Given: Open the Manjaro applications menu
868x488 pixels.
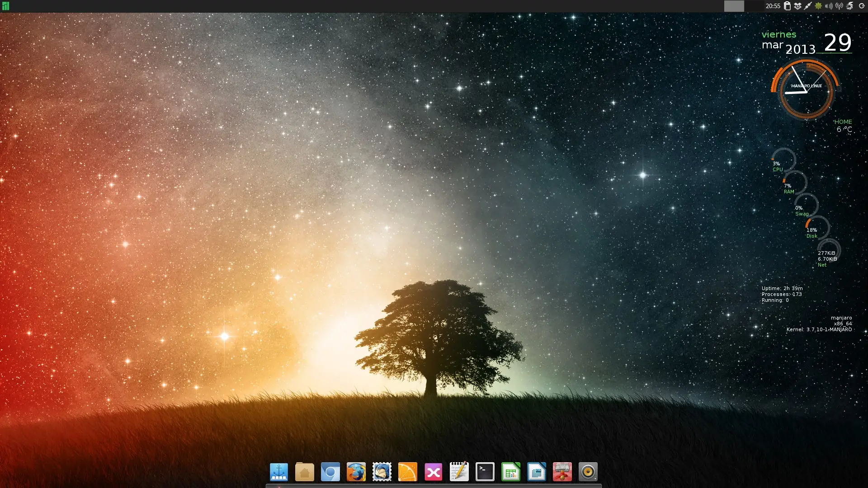Looking at the screenshot, I should click(5, 6).
